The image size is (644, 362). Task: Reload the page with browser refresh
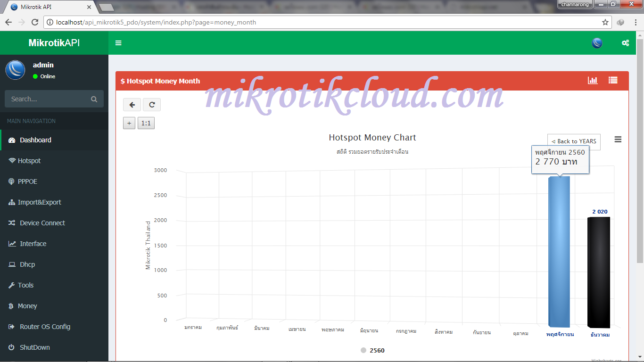(x=35, y=22)
